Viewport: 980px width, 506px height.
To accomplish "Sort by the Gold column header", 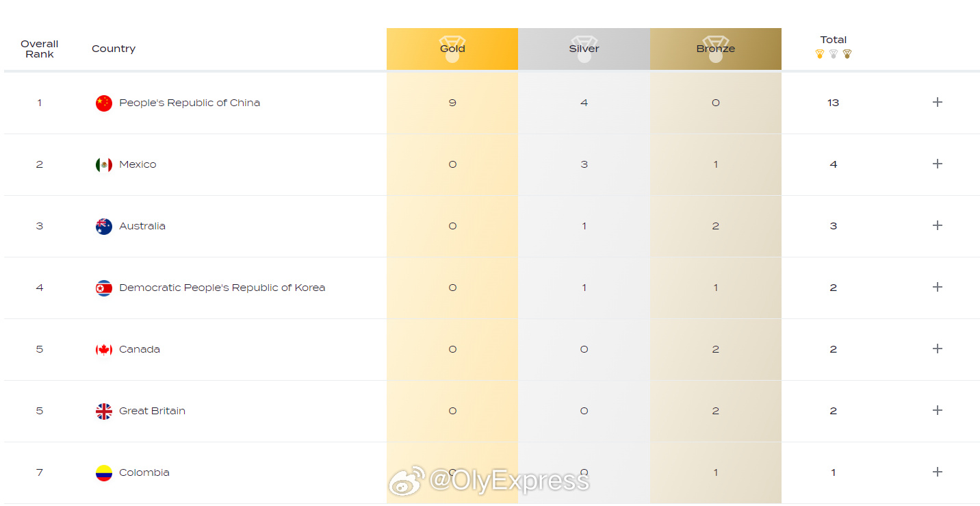I will [x=452, y=49].
